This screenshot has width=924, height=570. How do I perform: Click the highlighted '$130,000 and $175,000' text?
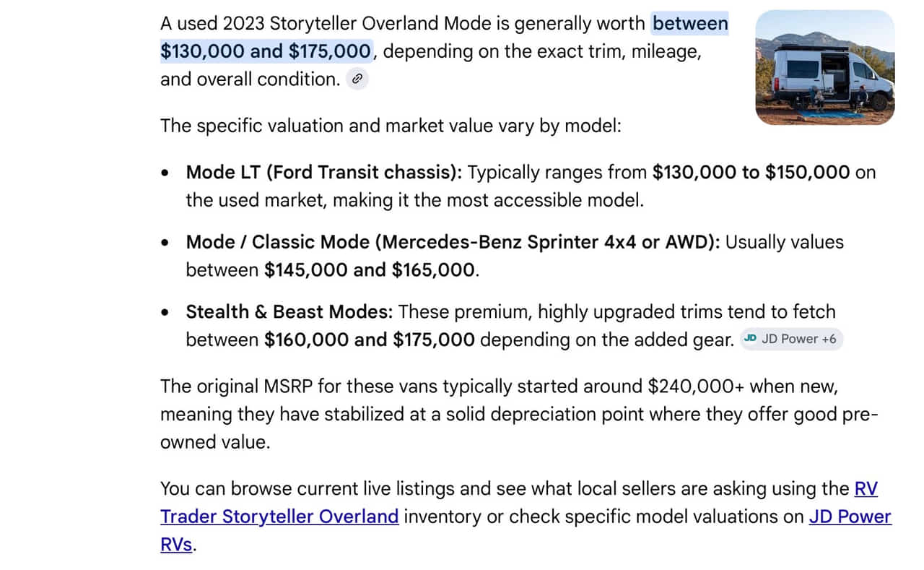(x=266, y=51)
